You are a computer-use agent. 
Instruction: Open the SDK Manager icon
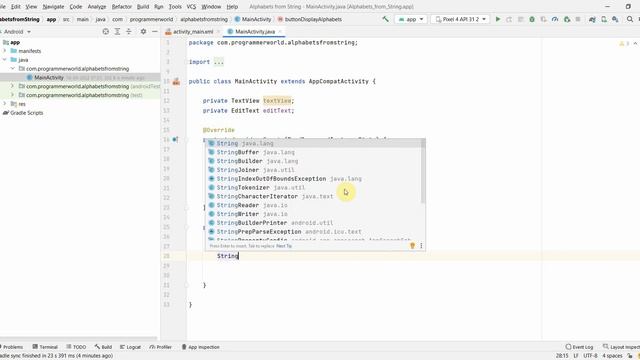tap(615, 19)
